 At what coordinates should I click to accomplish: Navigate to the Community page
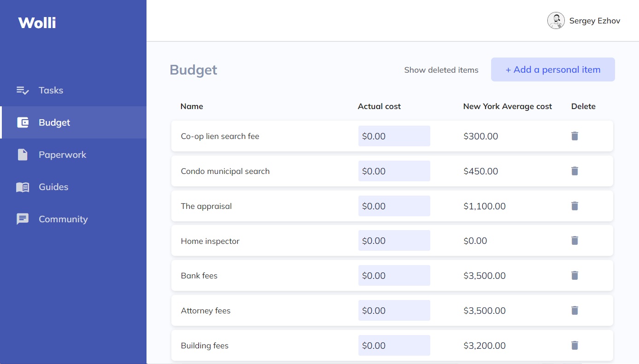pyautogui.click(x=63, y=219)
